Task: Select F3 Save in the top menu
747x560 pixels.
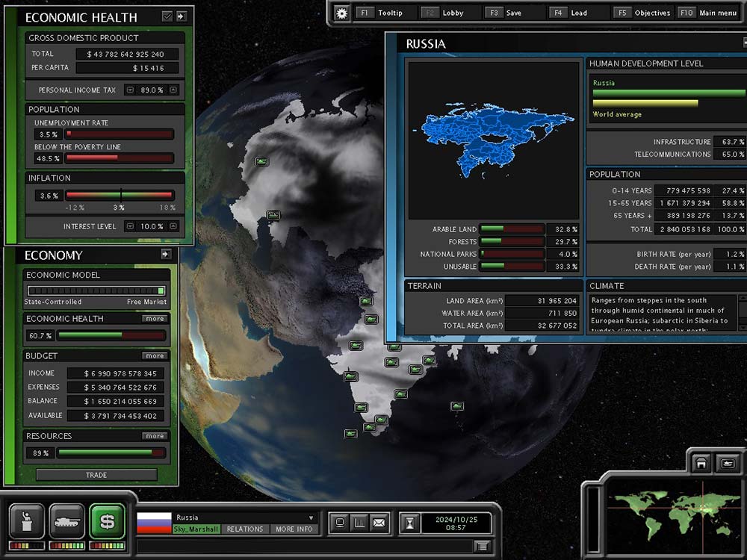Action: coord(505,13)
